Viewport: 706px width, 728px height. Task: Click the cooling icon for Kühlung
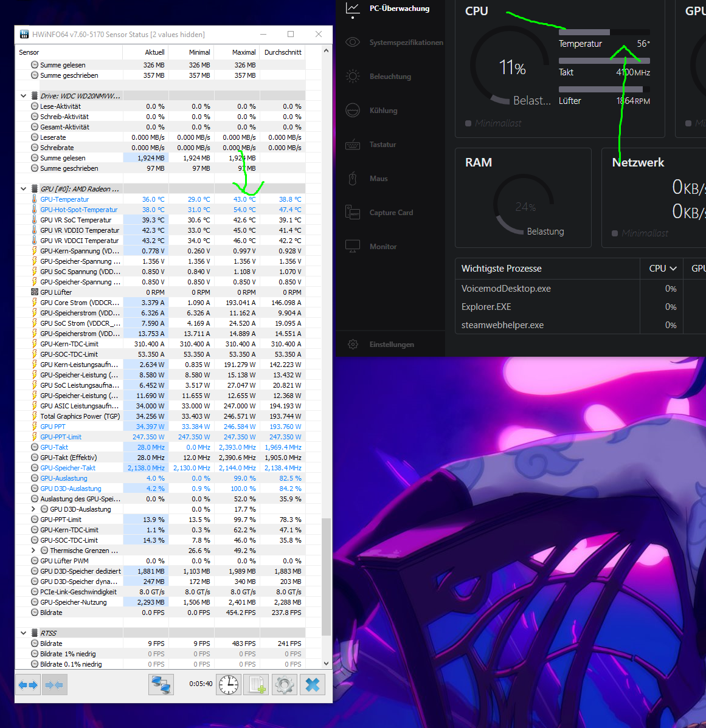pyautogui.click(x=353, y=111)
